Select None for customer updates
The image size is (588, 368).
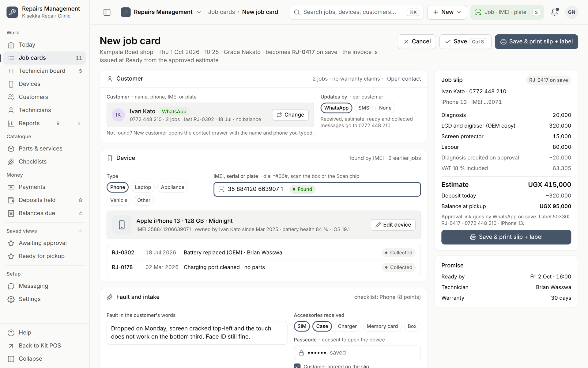coord(385,108)
